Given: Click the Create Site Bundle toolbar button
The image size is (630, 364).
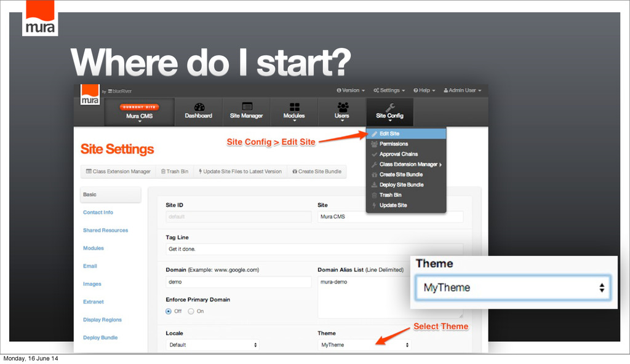Looking at the screenshot, I should pos(317,172).
